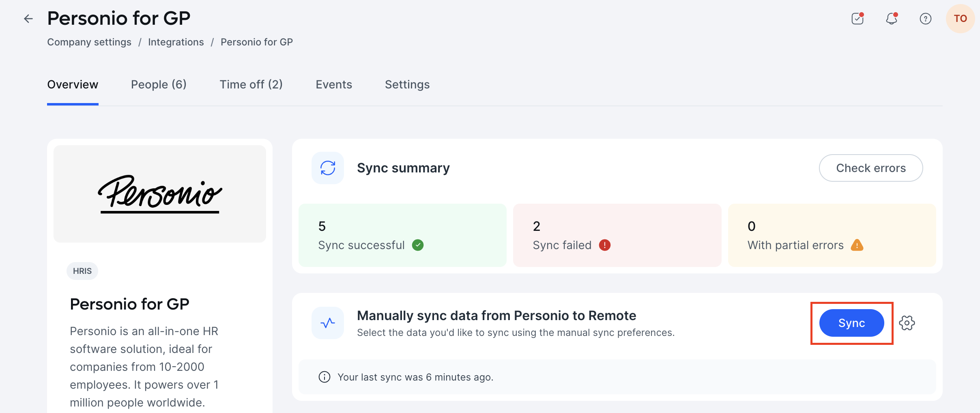Click 'Manually sync data from Personio to Remote'
The image size is (980, 413).
pyautogui.click(x=496, y=316)
